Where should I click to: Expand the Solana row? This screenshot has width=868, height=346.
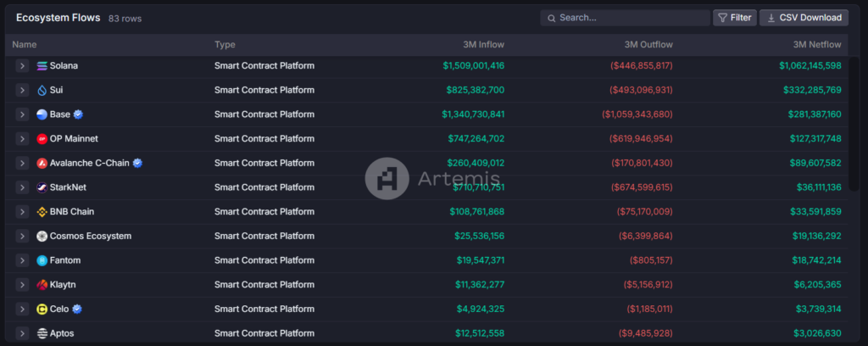(x=23, y=66)
